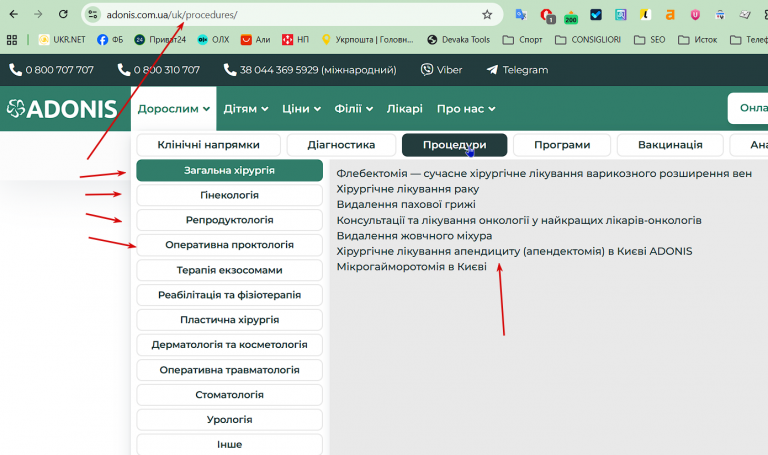The width and height of the screenshot is (768, 455).
Task: Expand the Про нас menu
Action: click(466, 109)
